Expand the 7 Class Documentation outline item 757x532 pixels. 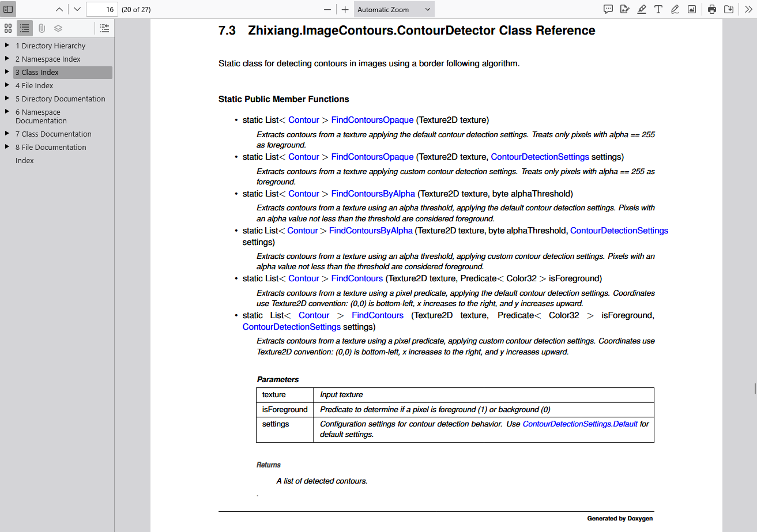coord(7,134)
